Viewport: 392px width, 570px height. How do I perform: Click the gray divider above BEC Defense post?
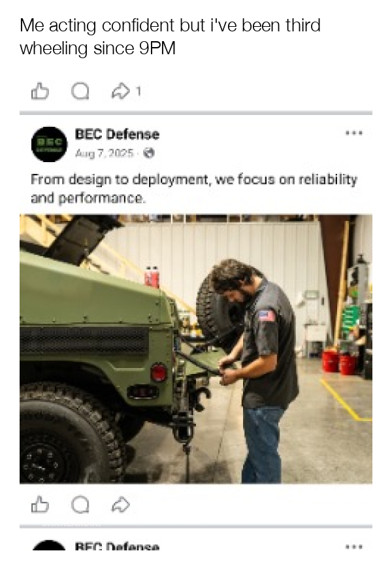[196, 112]
